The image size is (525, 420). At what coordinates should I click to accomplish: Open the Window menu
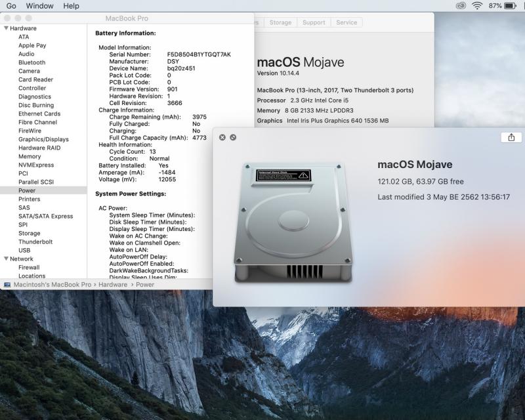pos(39,6)
